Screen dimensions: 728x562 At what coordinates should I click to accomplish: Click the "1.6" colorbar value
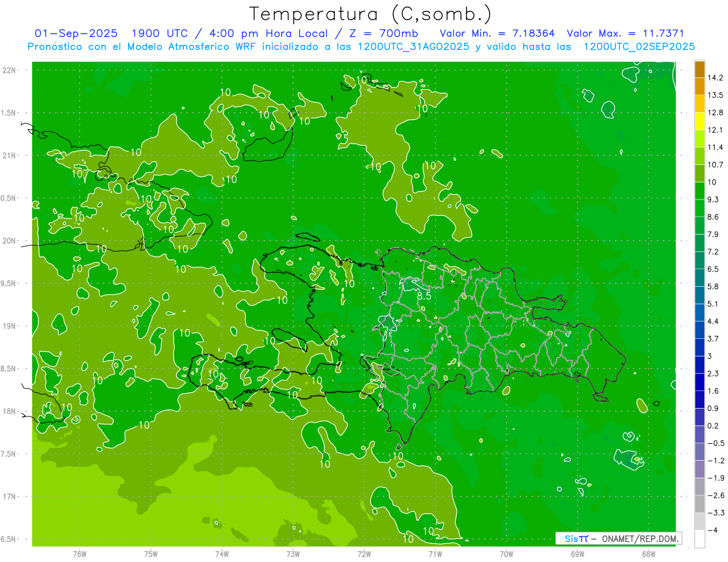pos(713,391)
